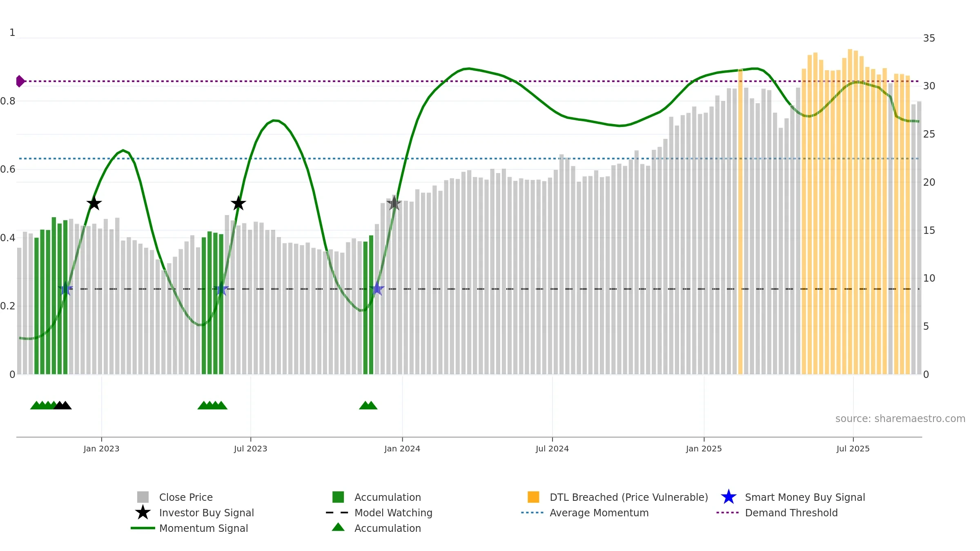Screen dimensions: 980x551
Task: Toggle the Investor Buy Signal legend star
Action: click(143, 513)
